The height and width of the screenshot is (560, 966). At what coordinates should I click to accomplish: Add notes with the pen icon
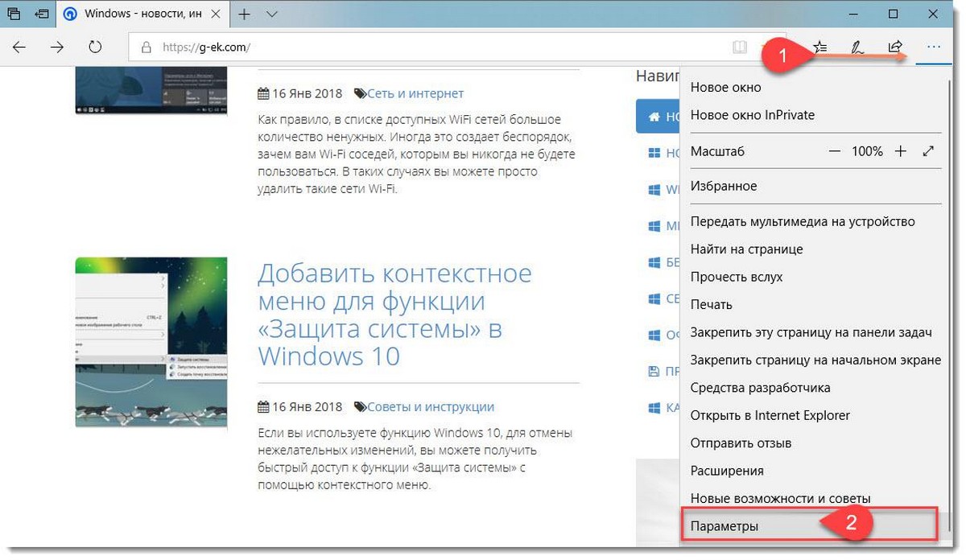tap(857, 47)
